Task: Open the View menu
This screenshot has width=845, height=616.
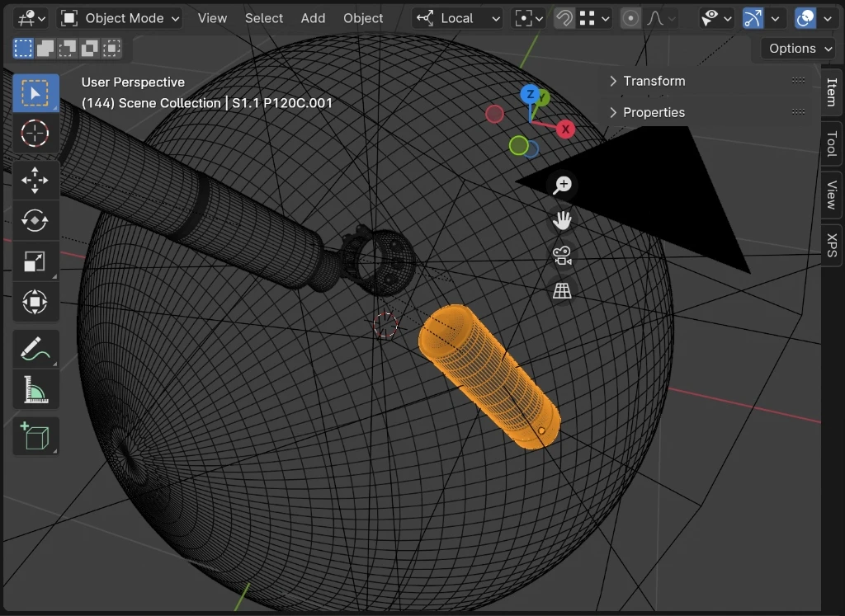Action: (212, 18)
